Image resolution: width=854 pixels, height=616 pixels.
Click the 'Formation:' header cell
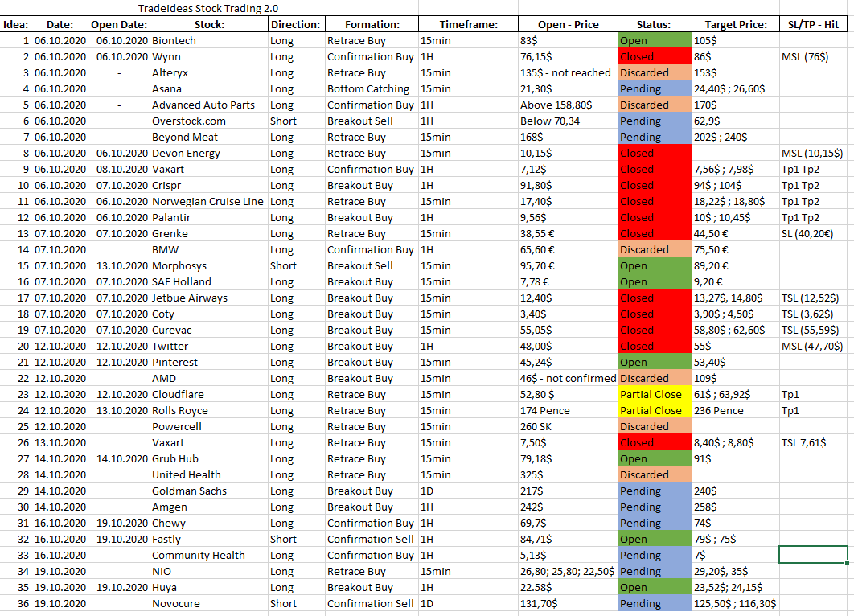click(x=372, y=24)
